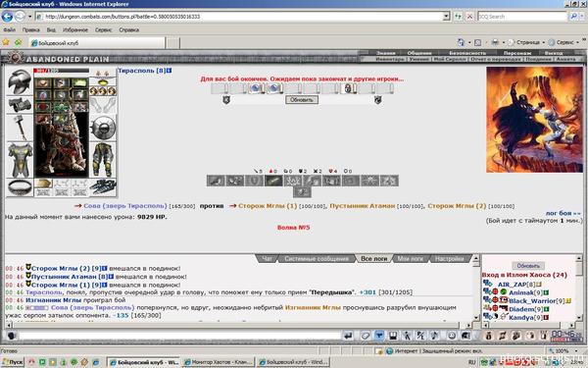
Task: Toggle the highlighted filter icon in chat toolbar
Action: pyautogui.click(x=379, y=336)
